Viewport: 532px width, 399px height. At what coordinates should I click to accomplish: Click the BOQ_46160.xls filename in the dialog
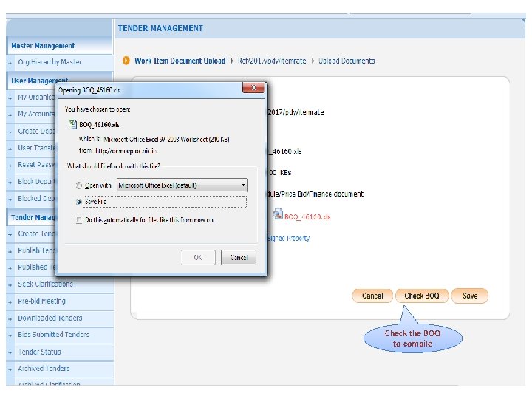point(99,125)
